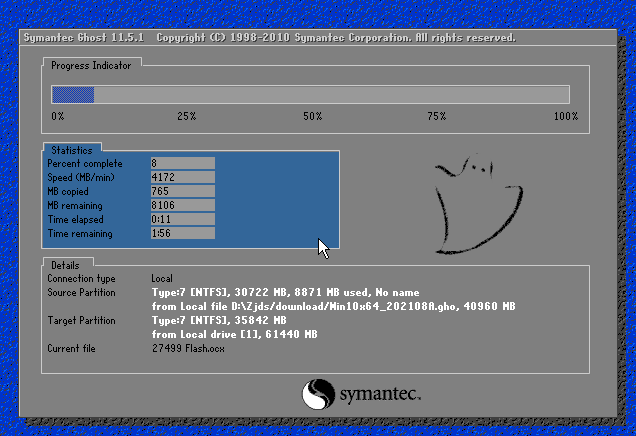Click the connection value 'Local'

[162, 279]
